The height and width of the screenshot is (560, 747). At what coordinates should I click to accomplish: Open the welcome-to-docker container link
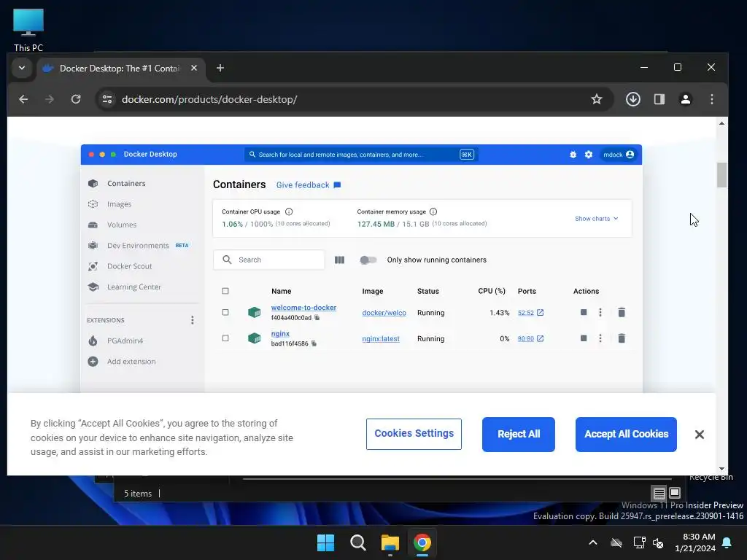coord(303,308)
